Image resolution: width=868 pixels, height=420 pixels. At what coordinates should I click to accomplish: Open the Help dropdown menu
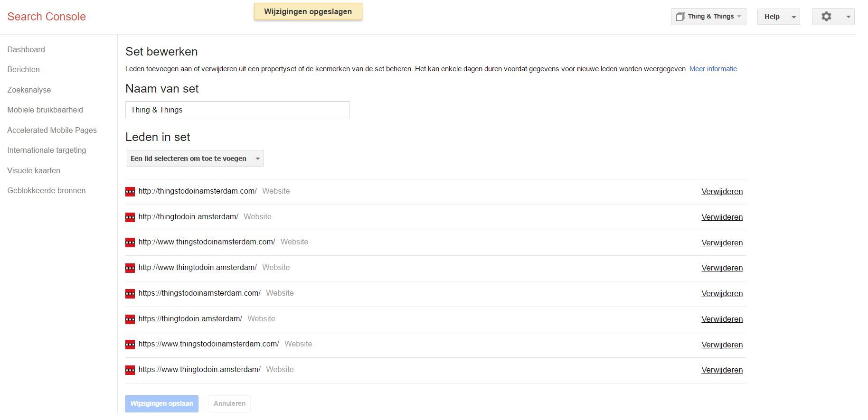point(778,17)
